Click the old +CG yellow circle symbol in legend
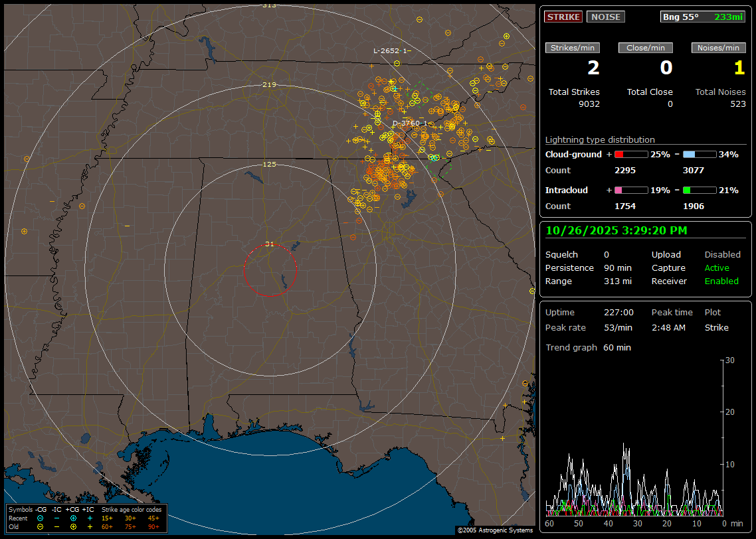756x539 pixels. 73,526
